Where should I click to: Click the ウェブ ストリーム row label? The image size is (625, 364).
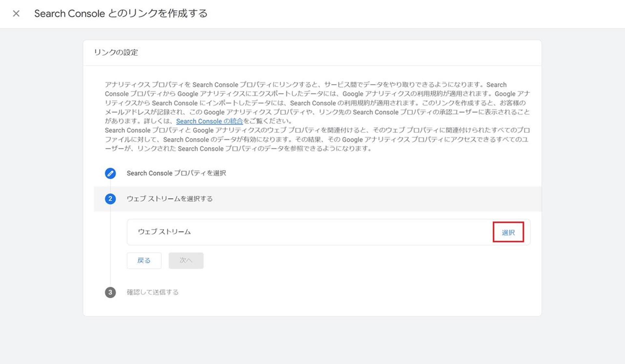[x=164, y=232]
